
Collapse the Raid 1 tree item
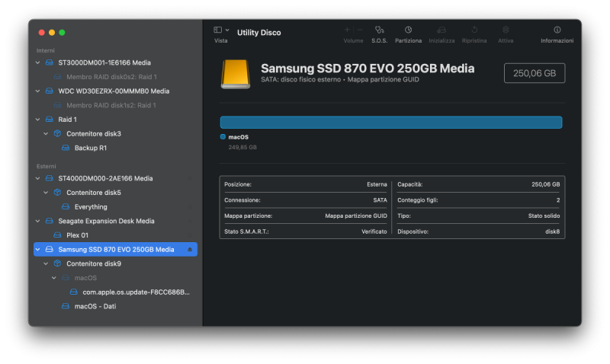[38, 120]
